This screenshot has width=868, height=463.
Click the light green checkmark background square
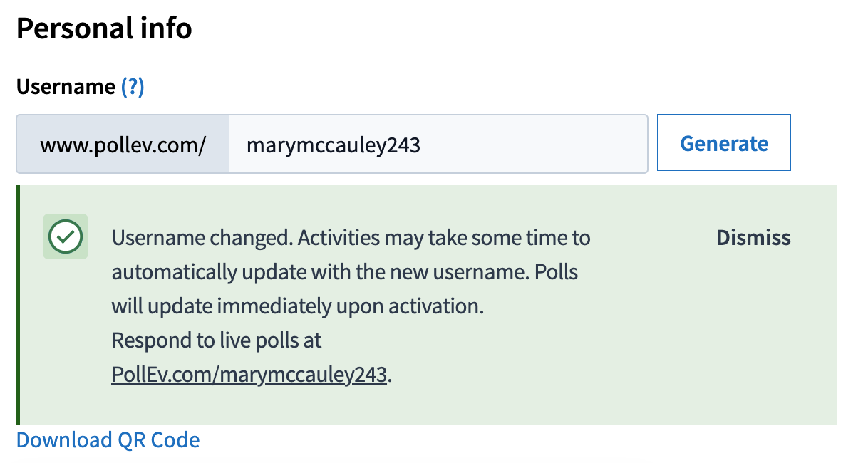coord(66,236)
